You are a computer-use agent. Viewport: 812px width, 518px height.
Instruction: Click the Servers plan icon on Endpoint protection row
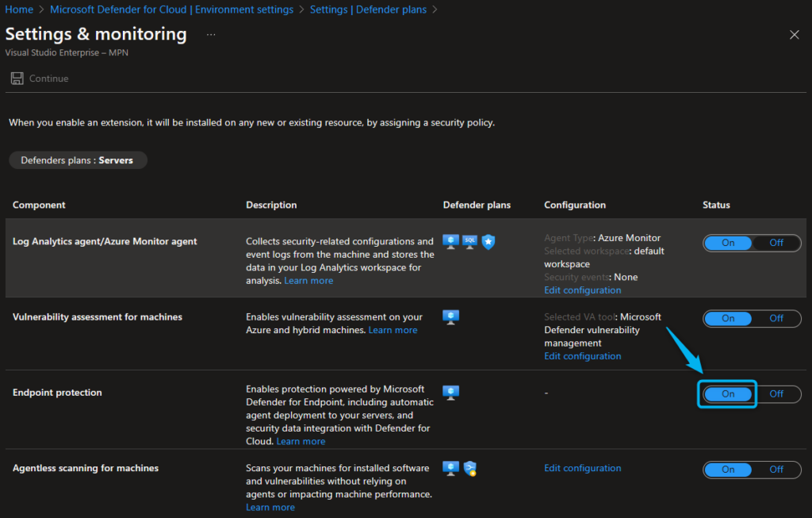tap(450, 391)
